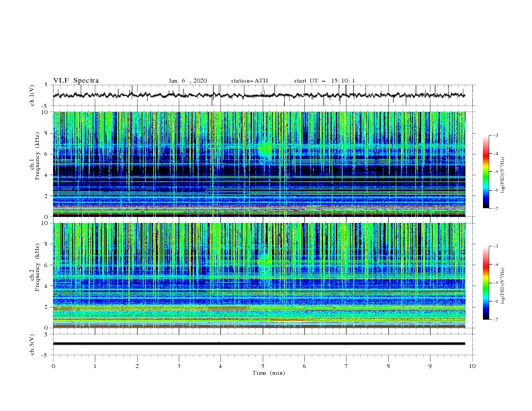Click the time axis tick label "6"

[x=304, y=366]
